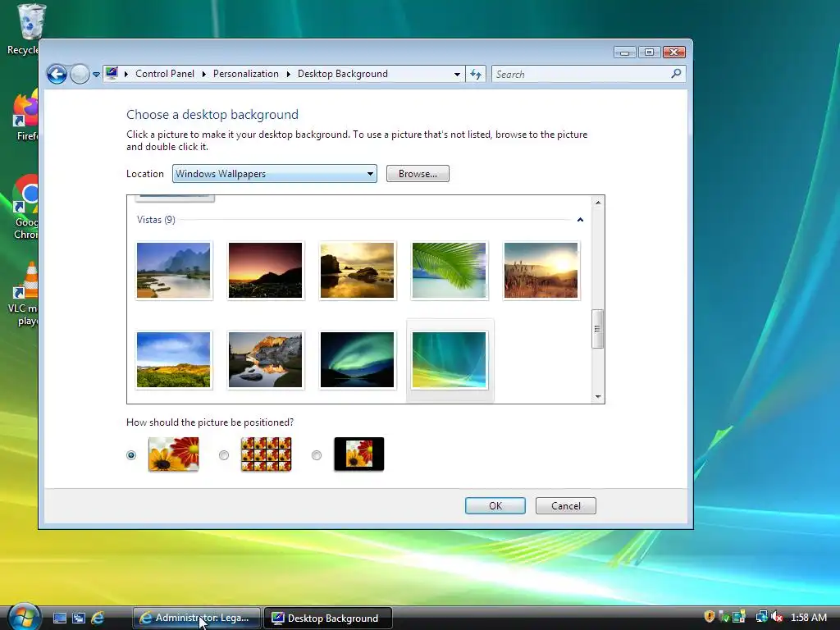Expand the arrow after Personalization breadcrumb
The image size is (840, 630).
click(x=288, y=74)
